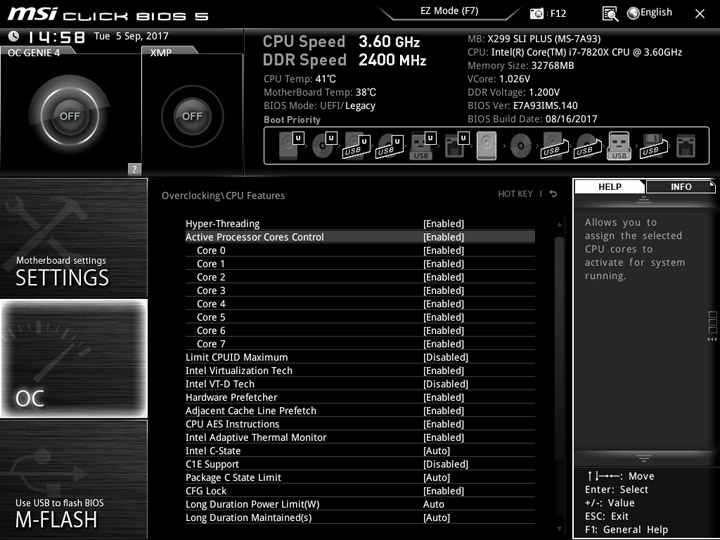
Task: Open the SETTINGS motherboard section
Action: point(74,238)
